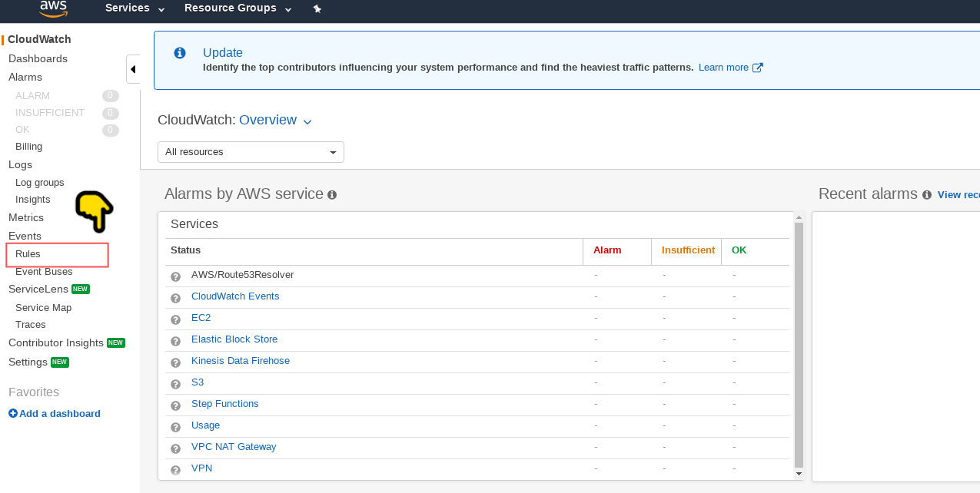Click the question mark icon next to VPN
This screenshot has width=980, height=493.
175,470
